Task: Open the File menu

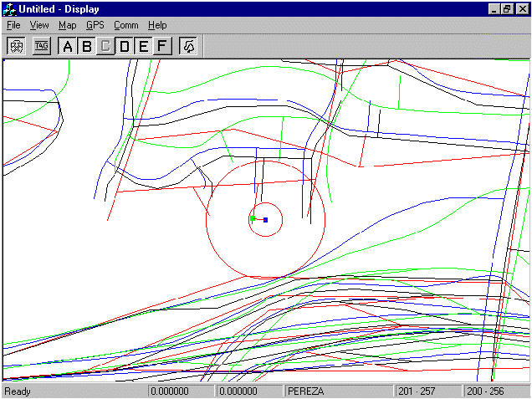Action: click(x=13, y=25)
